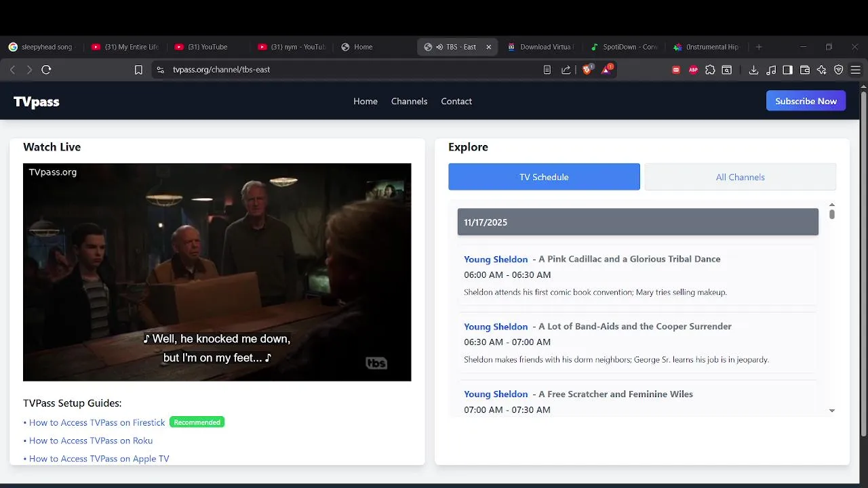This screenshot has height=488, width=868.
Task: Open the Channels nav link
Action: coord(409,101)
